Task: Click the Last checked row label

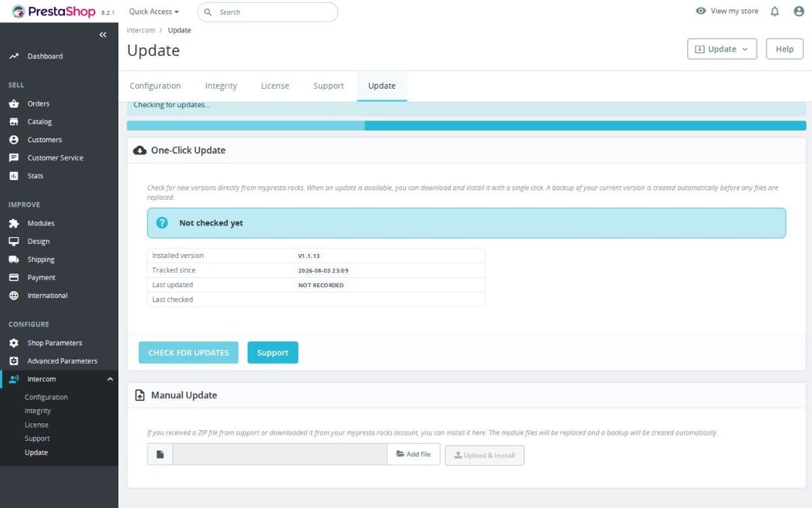Action: (173, 299)
